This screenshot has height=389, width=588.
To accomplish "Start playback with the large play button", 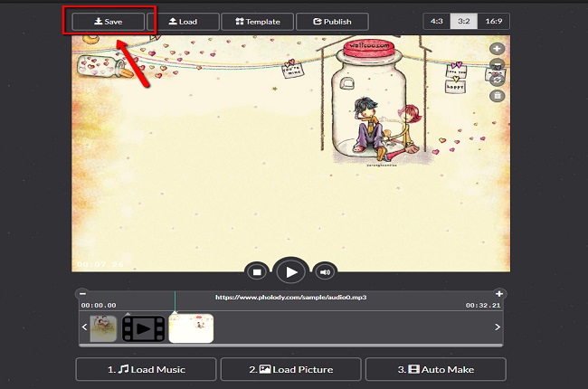I will pos(291,272).
